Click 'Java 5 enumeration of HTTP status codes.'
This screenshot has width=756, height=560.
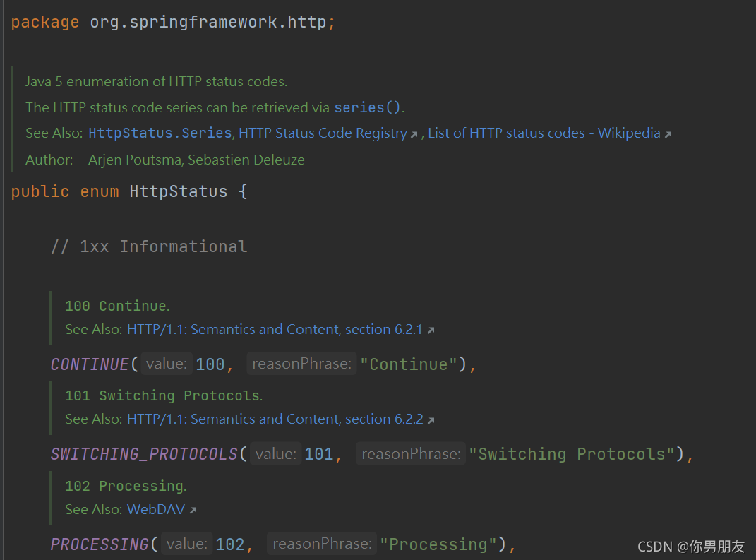point(156,81)
